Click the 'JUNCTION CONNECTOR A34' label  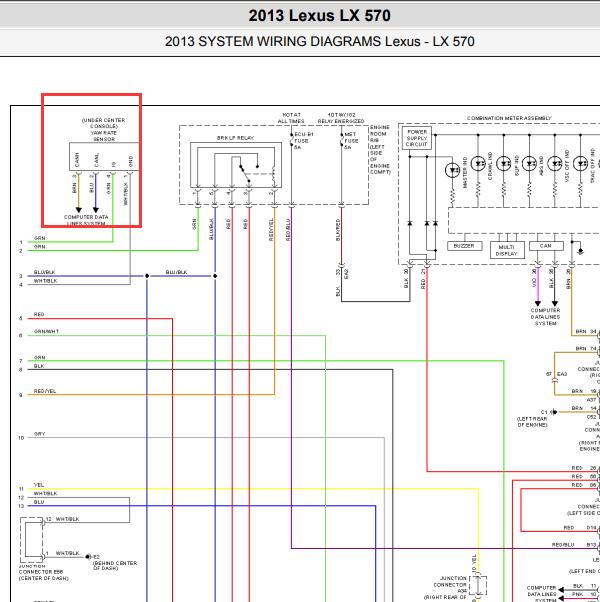(450, 584)
